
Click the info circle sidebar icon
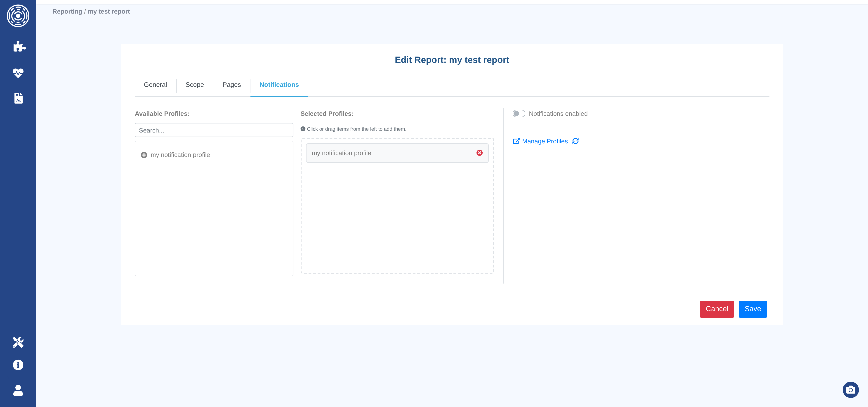tap(18, 365)
